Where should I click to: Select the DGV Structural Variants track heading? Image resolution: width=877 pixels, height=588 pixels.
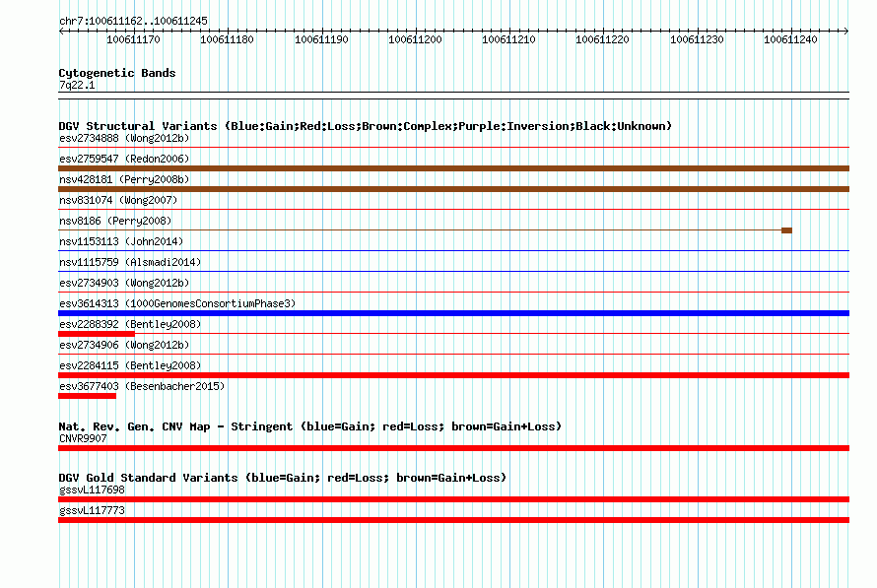366,126
